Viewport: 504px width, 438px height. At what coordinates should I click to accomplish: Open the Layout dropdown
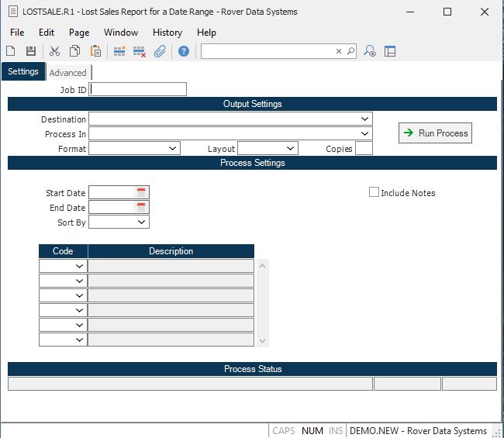click(290, 148)
